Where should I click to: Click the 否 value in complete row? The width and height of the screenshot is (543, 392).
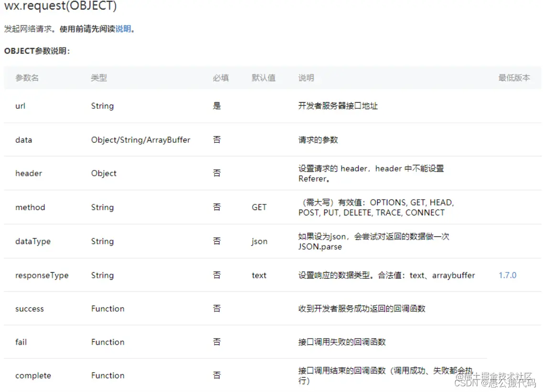point(217,375)
